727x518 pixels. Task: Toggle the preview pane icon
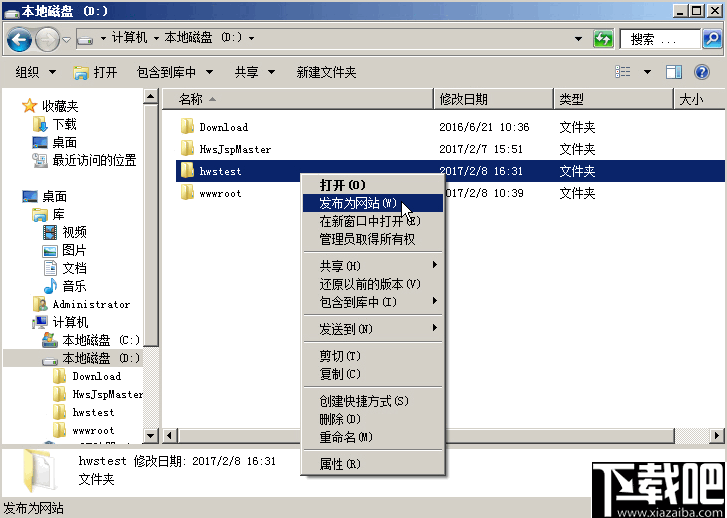[x=674, y=72]
